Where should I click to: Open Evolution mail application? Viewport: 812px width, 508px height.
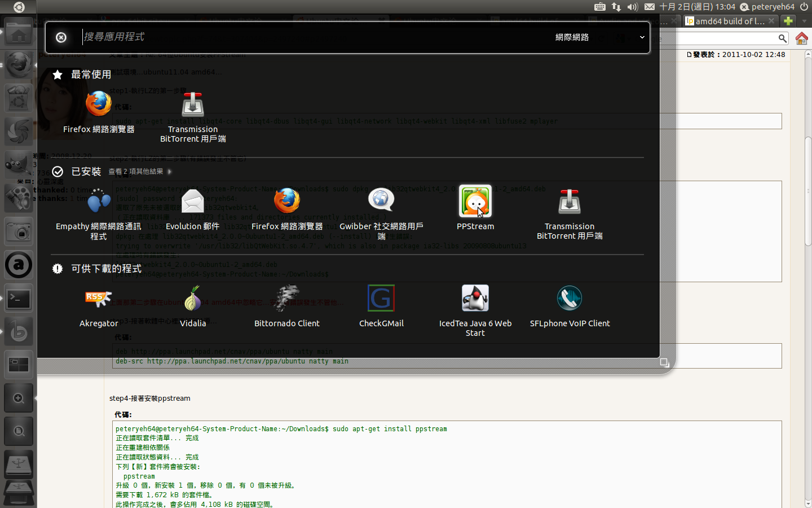point(193,209)
